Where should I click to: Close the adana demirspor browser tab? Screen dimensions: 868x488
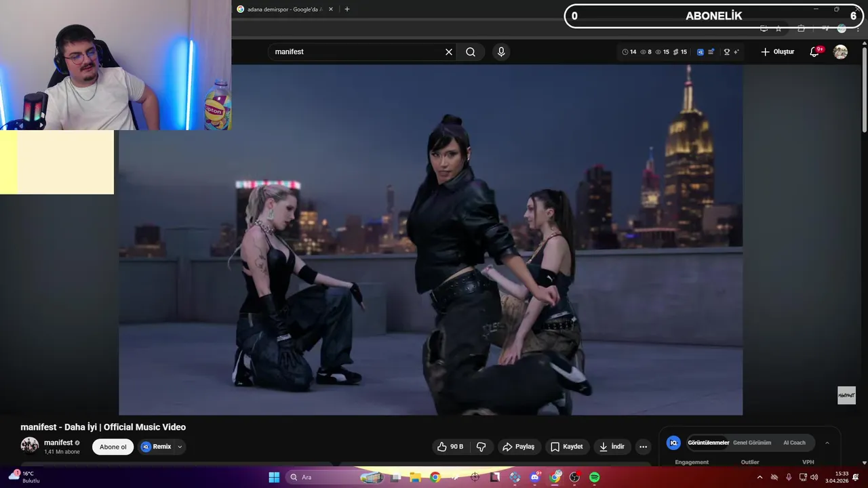331,9
